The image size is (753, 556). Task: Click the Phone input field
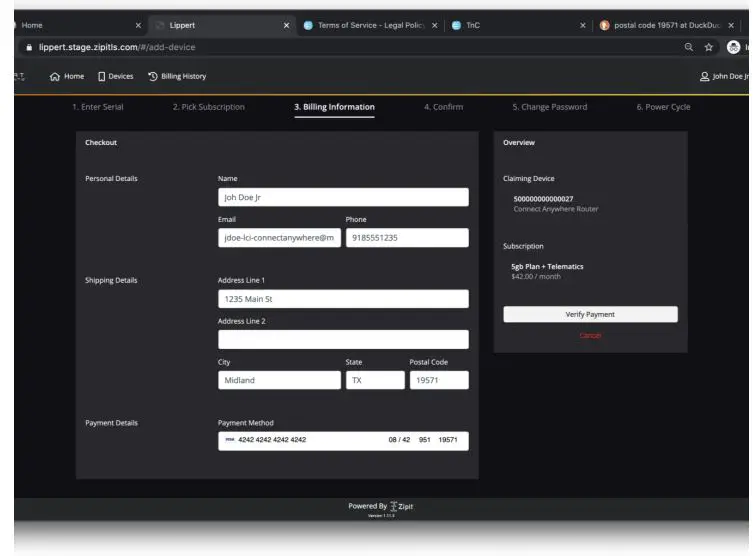click(407, 238)
